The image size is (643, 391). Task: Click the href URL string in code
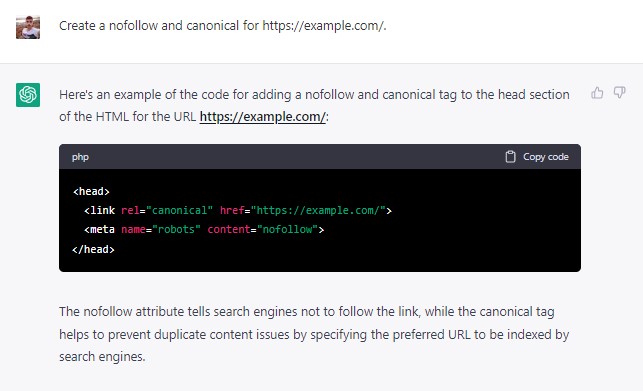click(x=318, y=210)
